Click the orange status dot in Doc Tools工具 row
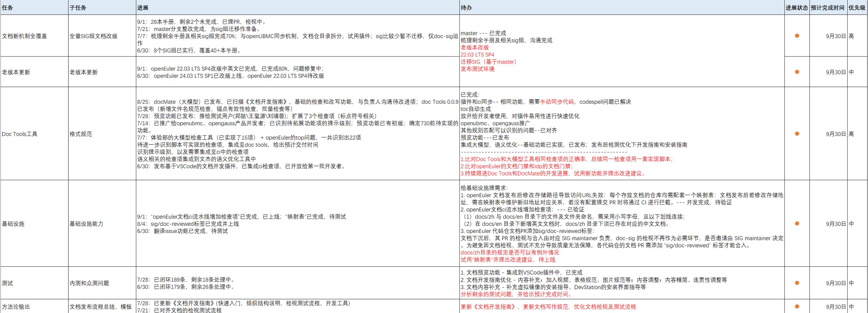 (797, 134)
